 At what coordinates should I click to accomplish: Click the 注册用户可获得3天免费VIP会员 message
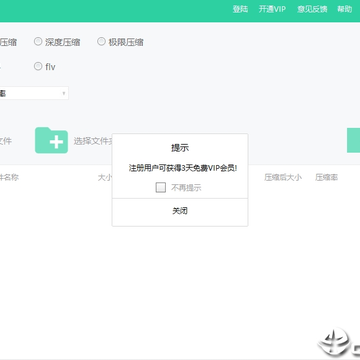point(183,168)
